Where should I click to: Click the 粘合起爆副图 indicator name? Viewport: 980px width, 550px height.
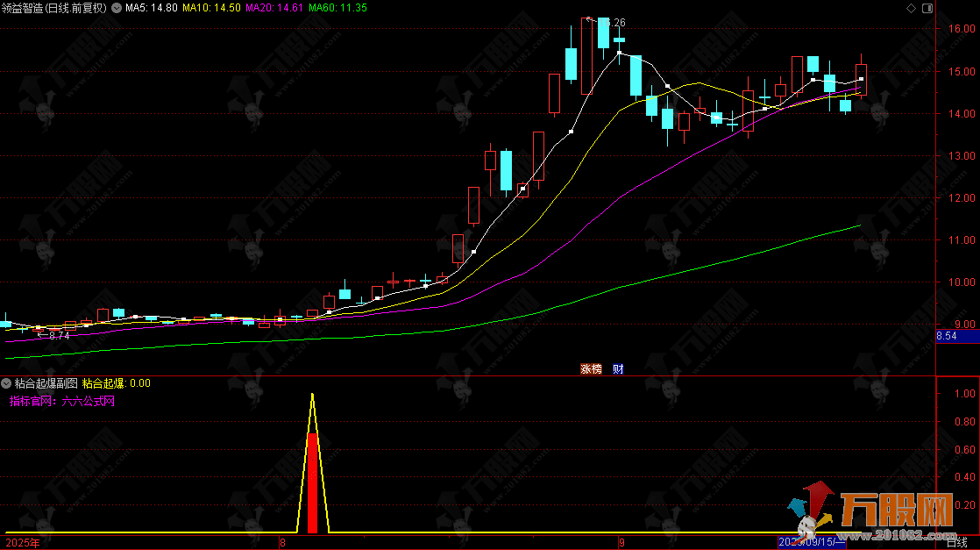[46, 383]
